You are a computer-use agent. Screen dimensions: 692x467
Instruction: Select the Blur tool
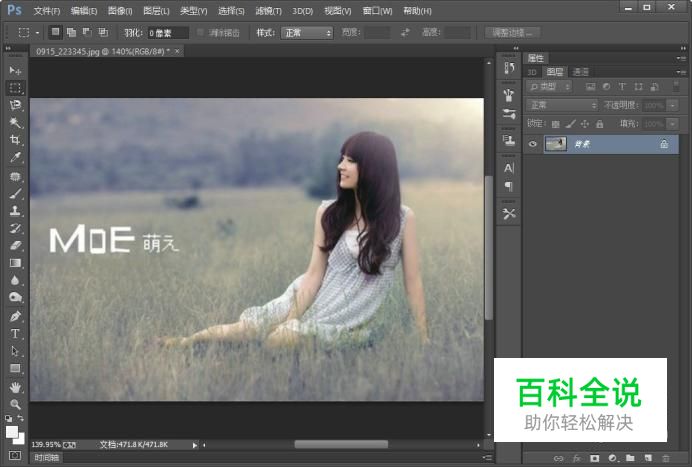tap(15, 280)
